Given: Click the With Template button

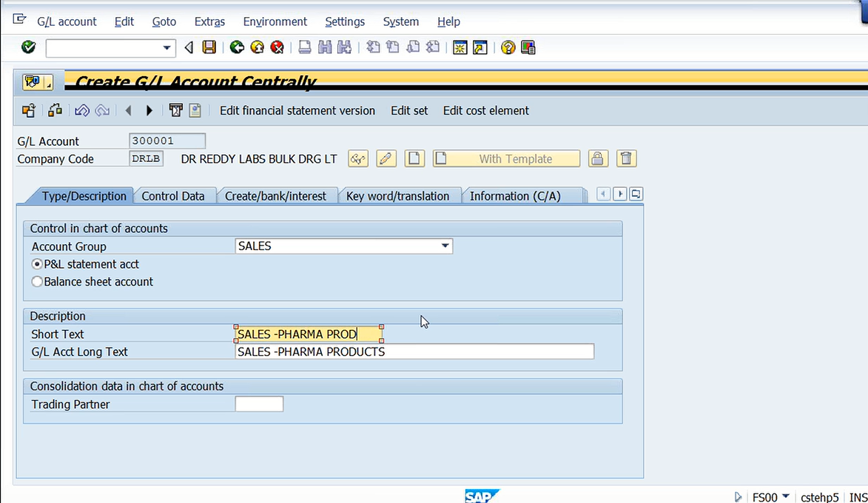Looking at the screenshot, I should (x=506, y=159).
